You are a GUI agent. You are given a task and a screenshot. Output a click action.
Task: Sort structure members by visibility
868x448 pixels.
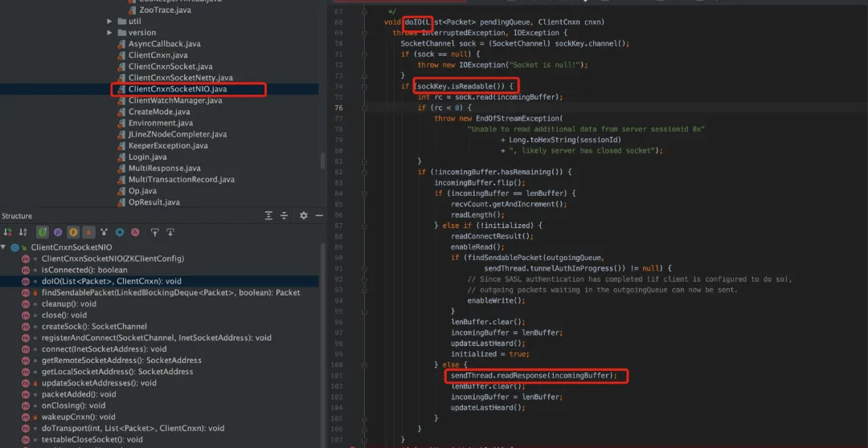[x=8, y=232]
